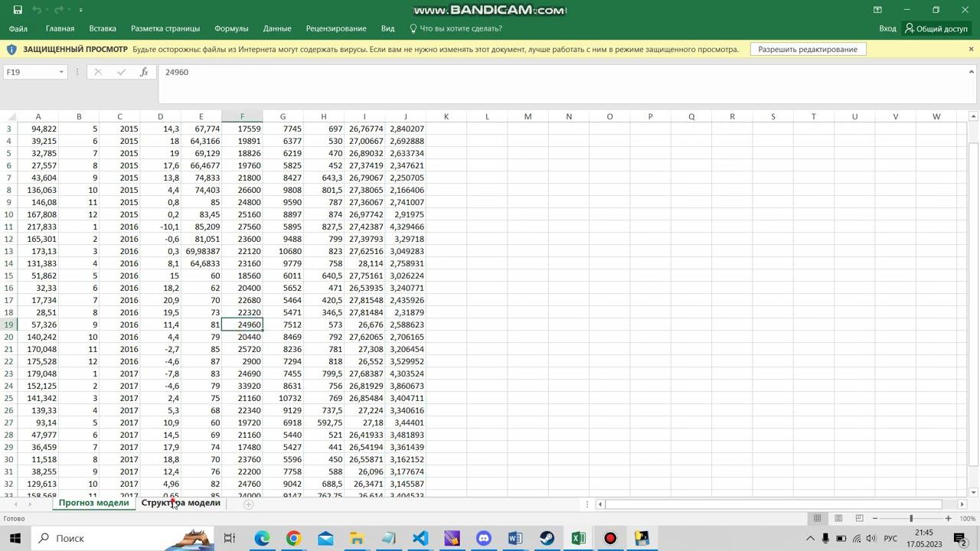The width and height of the screenshot is (980, 551).
Task: Click the Вход sign-in link
Action: (887, 28)
